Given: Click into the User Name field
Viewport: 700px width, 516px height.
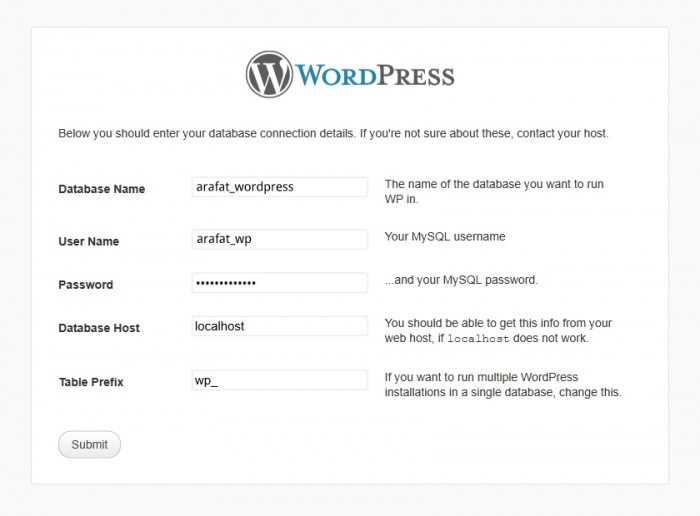Looking at the screenshot, I should click(280, 239).
